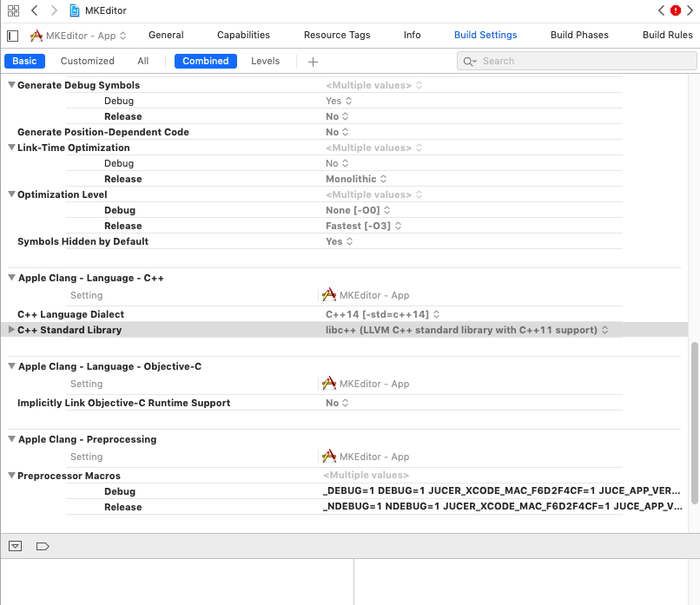Screen dimensions: 700x605
Task: Go back in editor history
Action: [35, 10]
